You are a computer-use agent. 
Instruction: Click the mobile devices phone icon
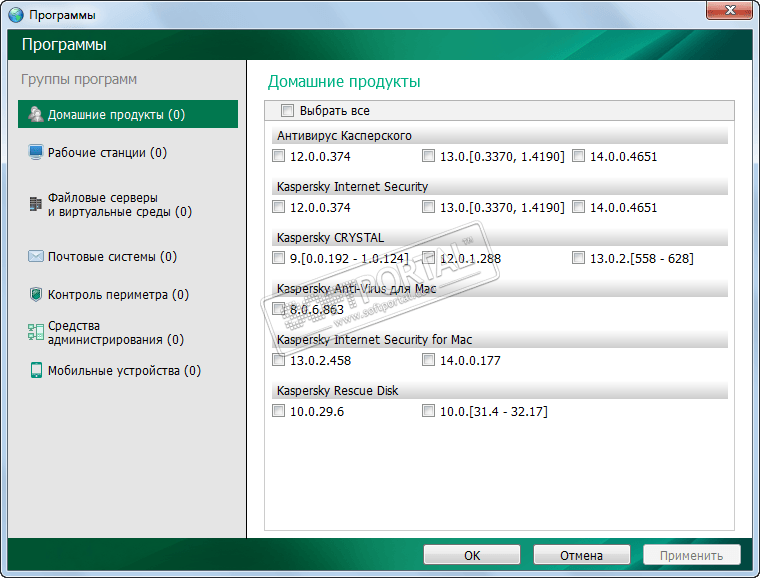tap(36, 370)
